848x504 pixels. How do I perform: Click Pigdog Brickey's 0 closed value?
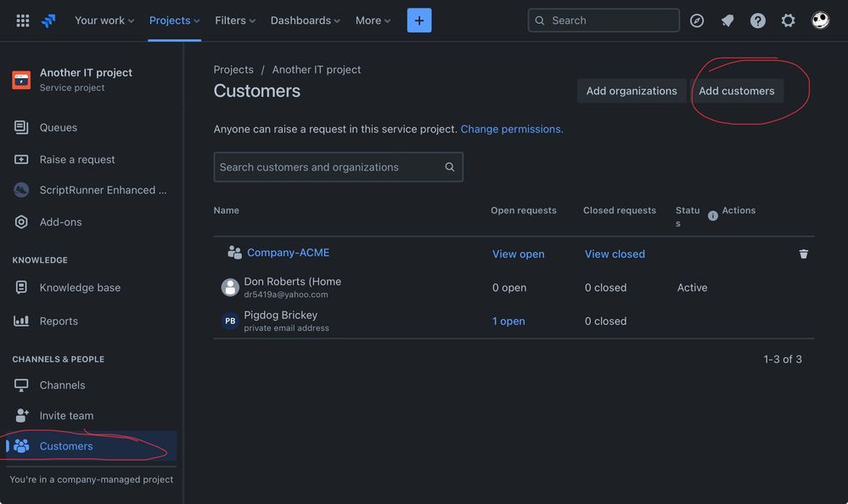tap(606, 321)
